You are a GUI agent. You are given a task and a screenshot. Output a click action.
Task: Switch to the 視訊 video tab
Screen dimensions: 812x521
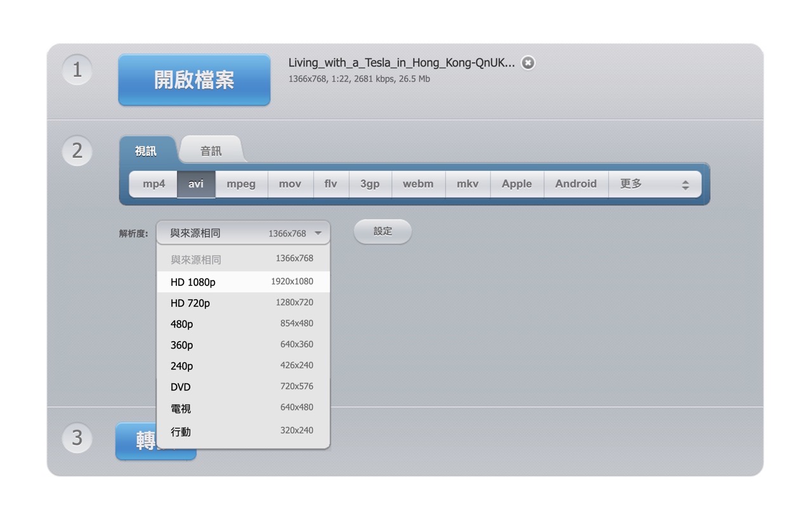click(x=146, y=151)
